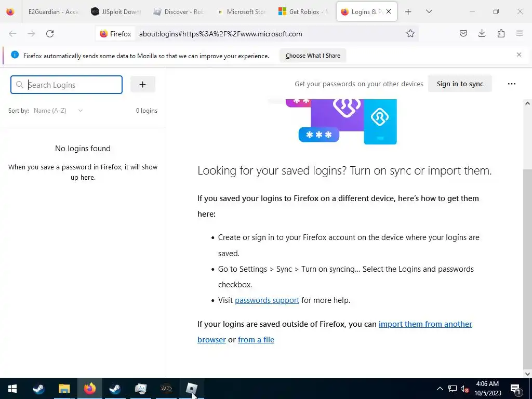Screen dimensions: 532x399
Task: Click the address bar URL text
Action: point(220,34)
